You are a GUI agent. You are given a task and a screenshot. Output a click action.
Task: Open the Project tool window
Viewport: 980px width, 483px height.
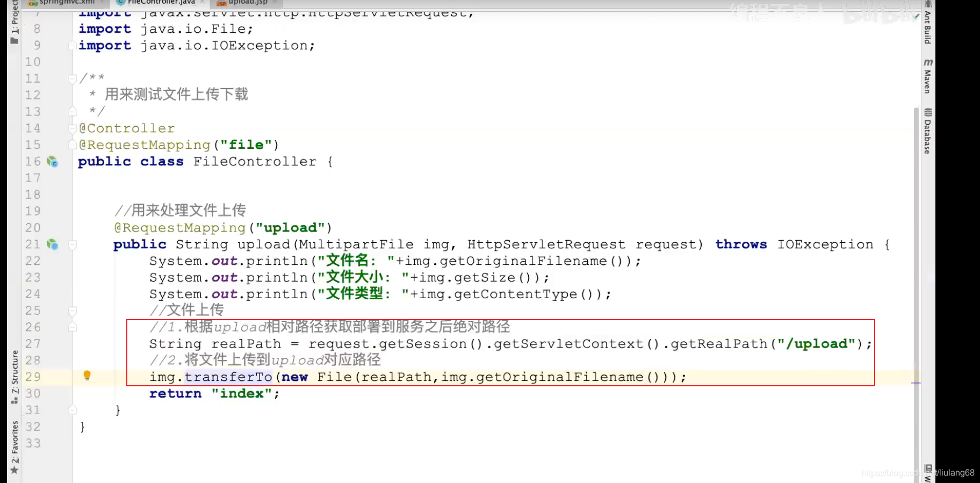click(x=15, y=21)
